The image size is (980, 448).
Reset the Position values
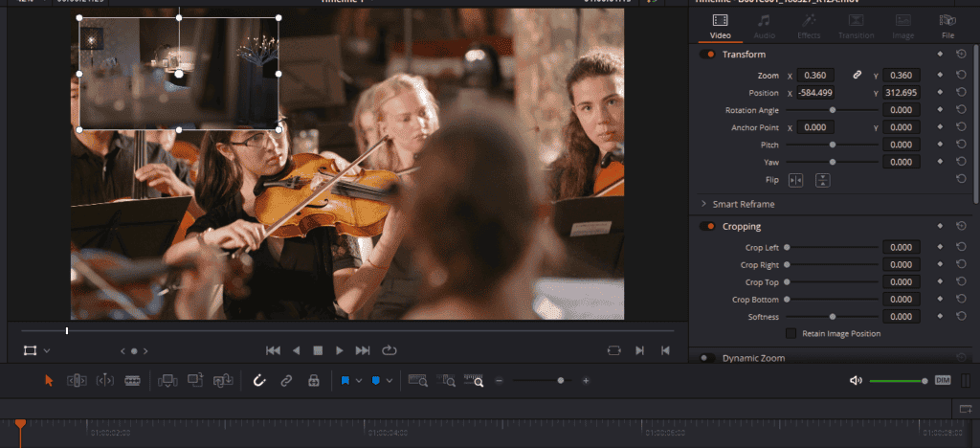[x=961, y=93]
